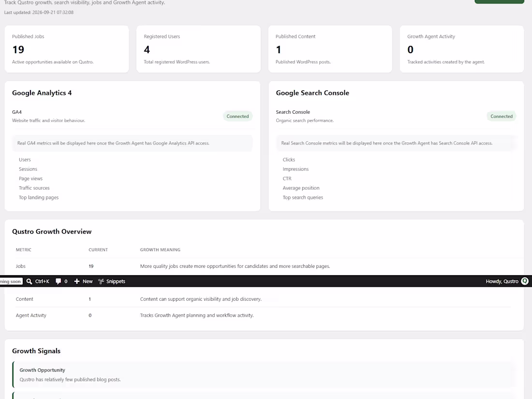Click the Agent Activity growth meaning text

[x=197, y=315]
